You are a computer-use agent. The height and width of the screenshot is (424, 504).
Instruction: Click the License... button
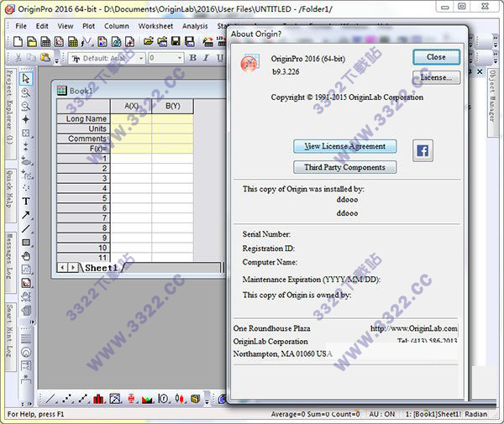[x=436, y=77]
